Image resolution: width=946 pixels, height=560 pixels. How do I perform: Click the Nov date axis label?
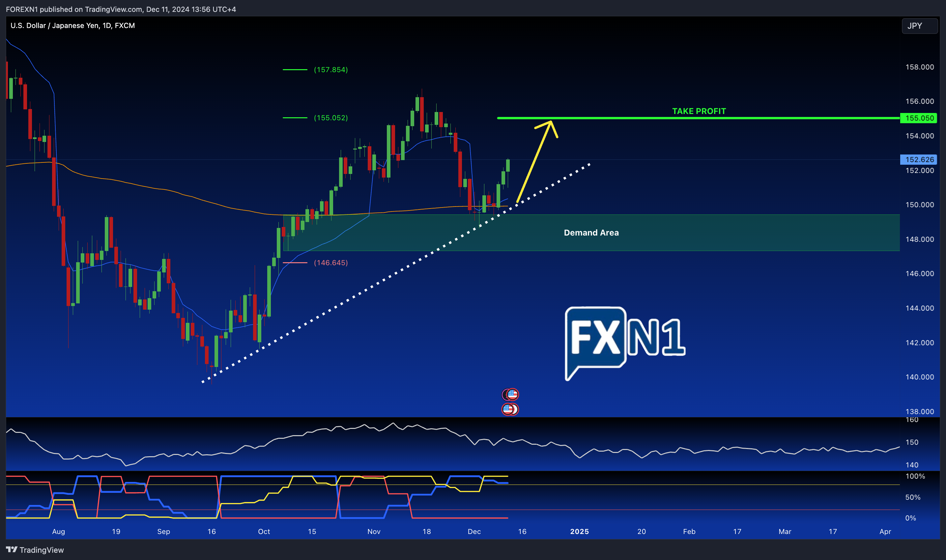click(374, 531)
